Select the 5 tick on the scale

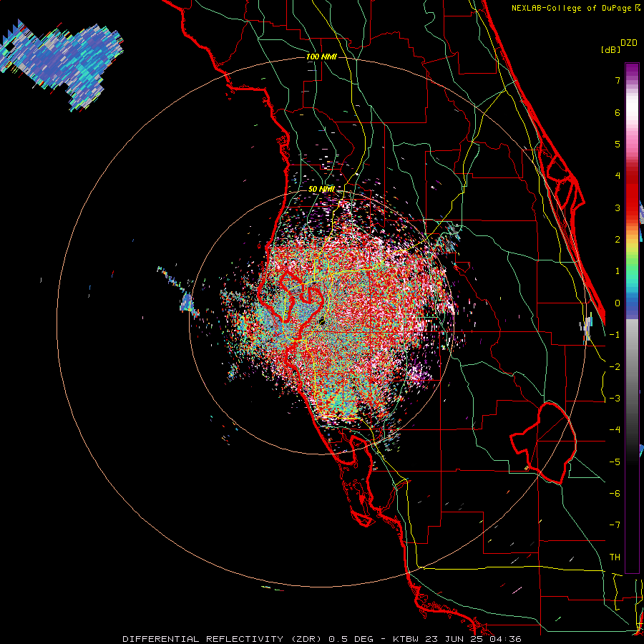click(x=618, y=144)
